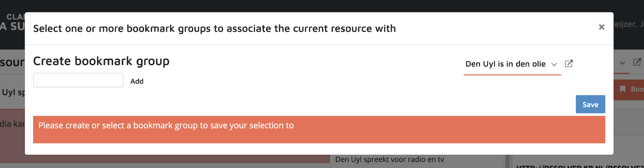Click the logo in the dark header
Screen dimensions: 644x168
pos(13,22)
